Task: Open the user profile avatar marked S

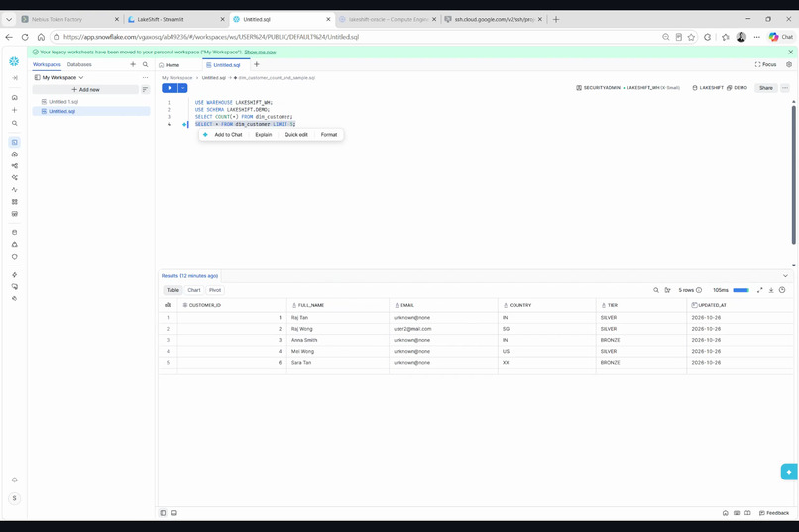Action: [14, 498]
